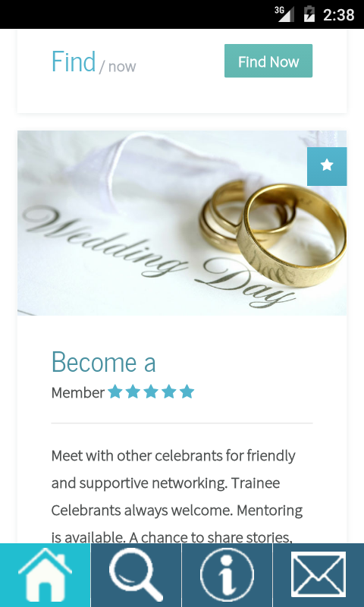The width and height of the screenshot is (364, 607).
Task: Click the second rating star beside Member
Action: (x=133, y=392)
